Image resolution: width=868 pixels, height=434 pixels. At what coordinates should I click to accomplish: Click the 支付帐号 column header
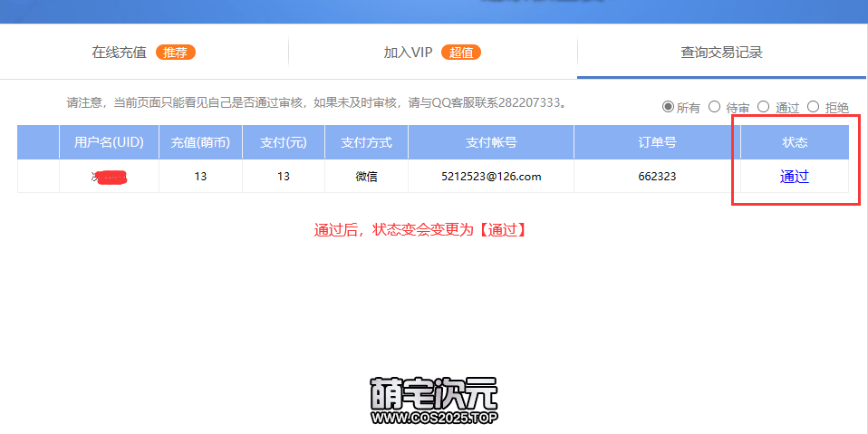[491, 142]
